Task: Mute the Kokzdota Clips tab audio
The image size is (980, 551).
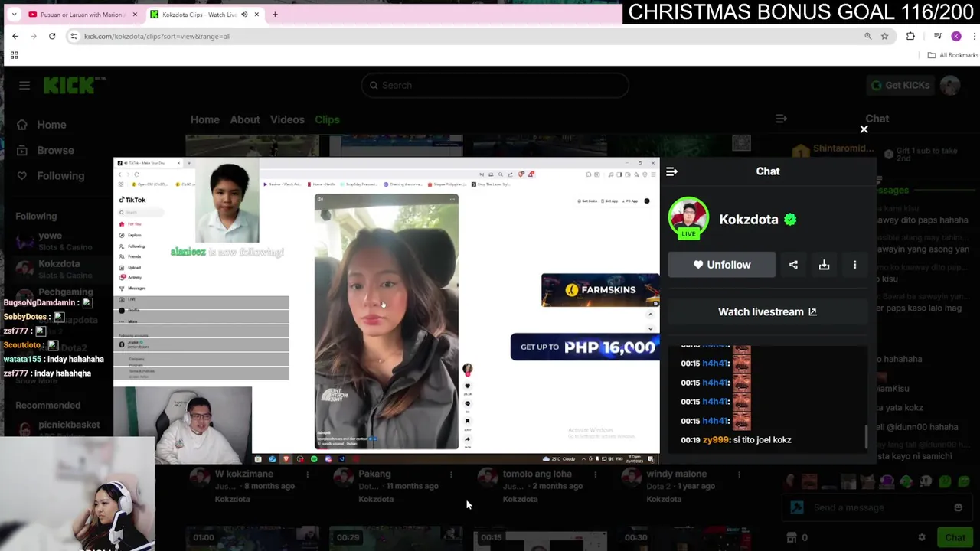Action: tap(244, 15)
